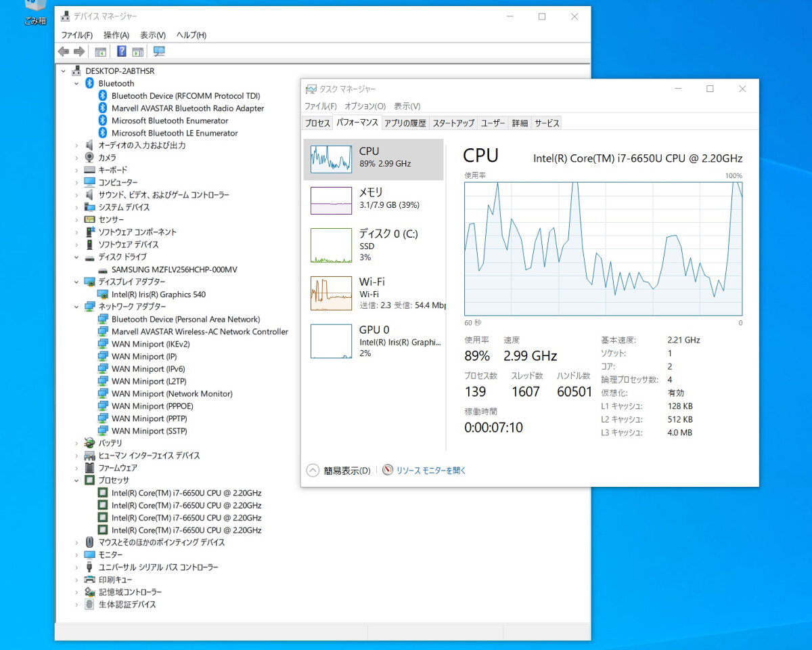
Task: Collapse the ディスプレイ アダプター category
Action: [x=76, y=282]
